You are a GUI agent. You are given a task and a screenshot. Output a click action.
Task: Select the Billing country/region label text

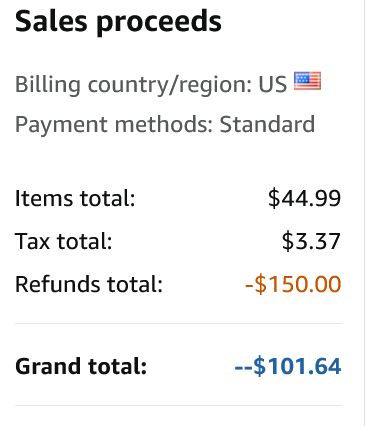tap(134, 84)
